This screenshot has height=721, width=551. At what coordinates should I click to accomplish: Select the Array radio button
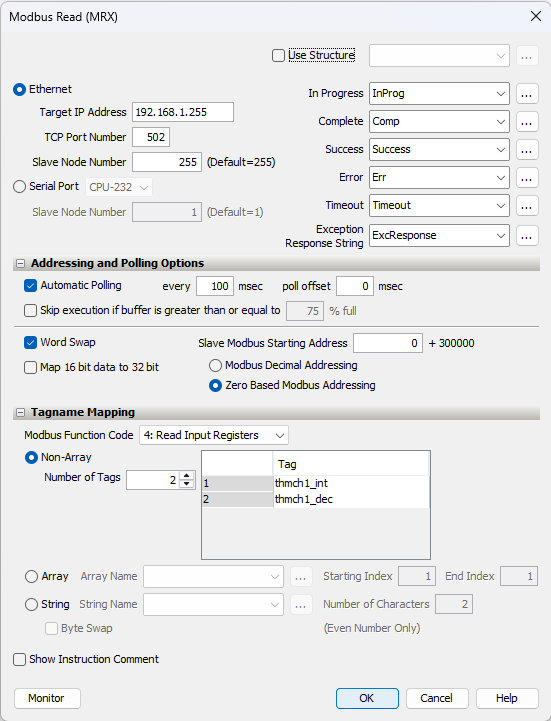tap(31, 577)
